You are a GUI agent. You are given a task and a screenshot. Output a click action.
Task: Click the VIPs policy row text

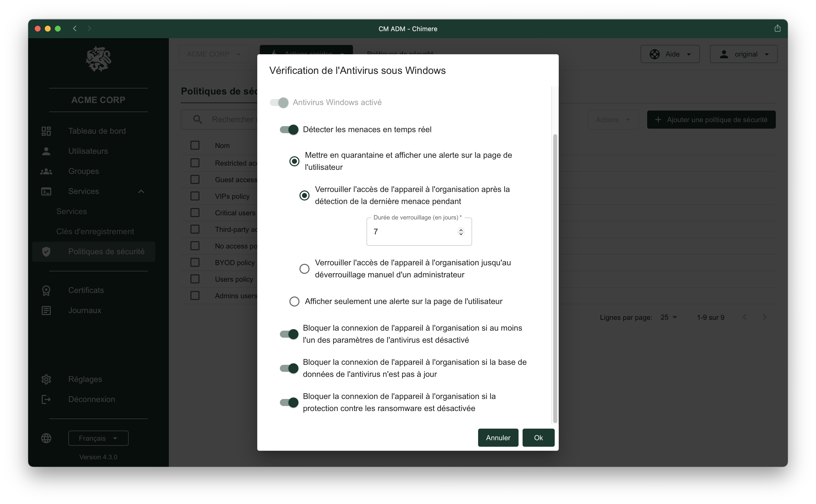[x=232, y=196]
